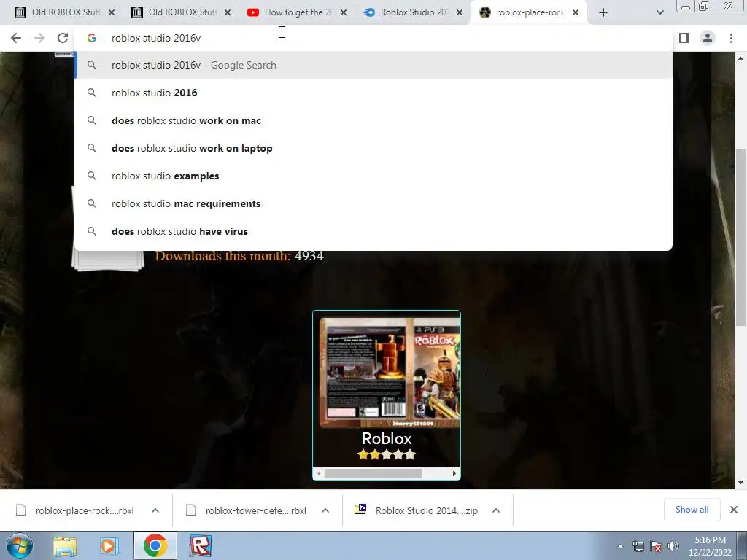
Task: Select 'roblox studio mac requirements' suggestion
Action: [x=373, y=203]
